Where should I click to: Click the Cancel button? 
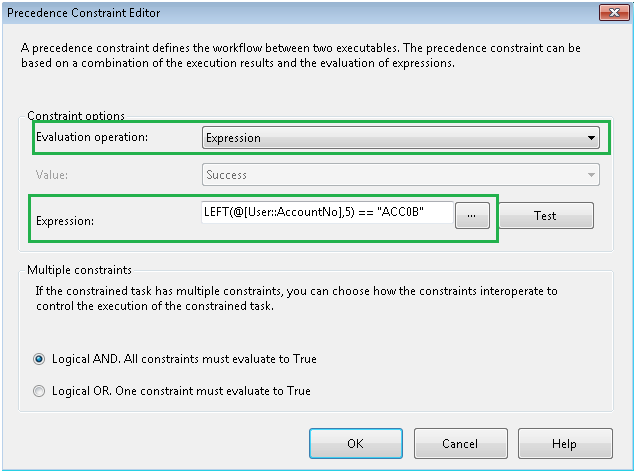(460, 443)
